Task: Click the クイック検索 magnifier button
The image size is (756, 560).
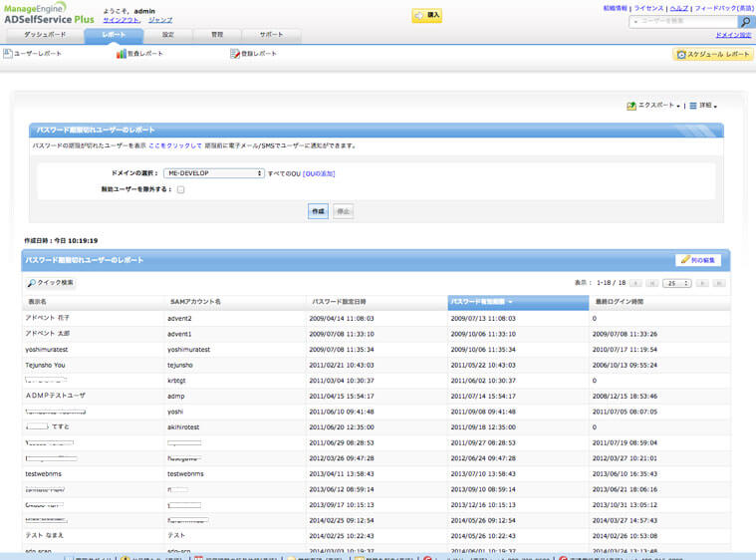Action: pyautogui.click(x=51, y=283)
